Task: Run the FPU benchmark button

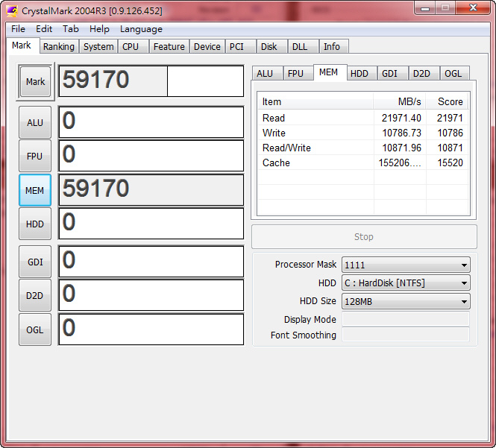Action: point(35,157)
